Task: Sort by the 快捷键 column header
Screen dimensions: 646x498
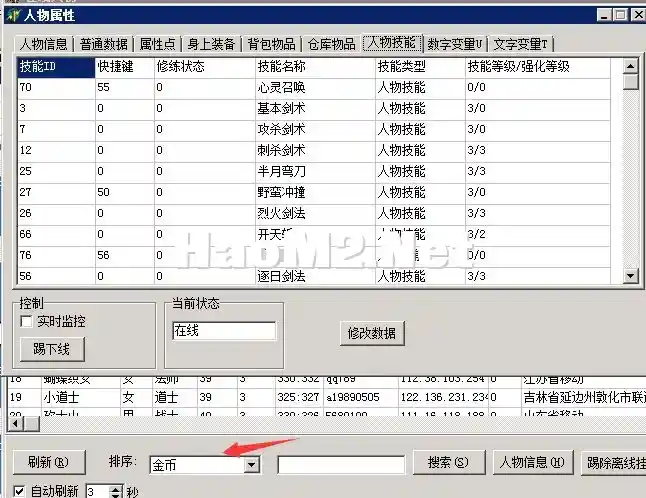Action: click(124, 67)
